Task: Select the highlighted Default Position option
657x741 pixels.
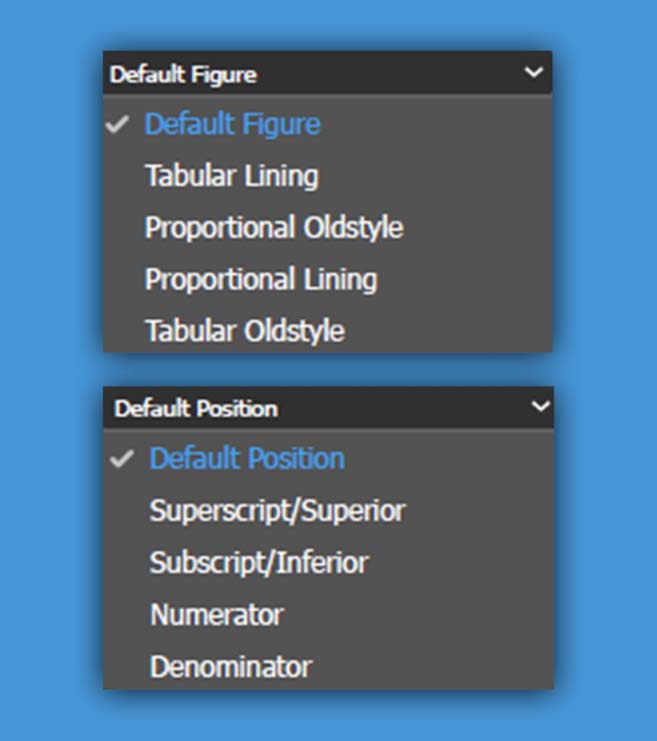Action: click(247, 459)
